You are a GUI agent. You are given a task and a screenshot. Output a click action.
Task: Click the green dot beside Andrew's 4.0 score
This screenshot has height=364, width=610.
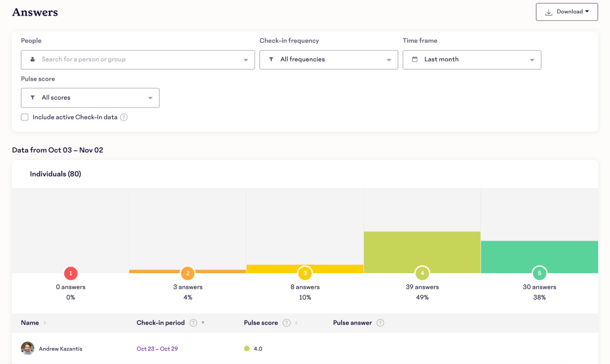pyautogui.click(x=246, y=348)
